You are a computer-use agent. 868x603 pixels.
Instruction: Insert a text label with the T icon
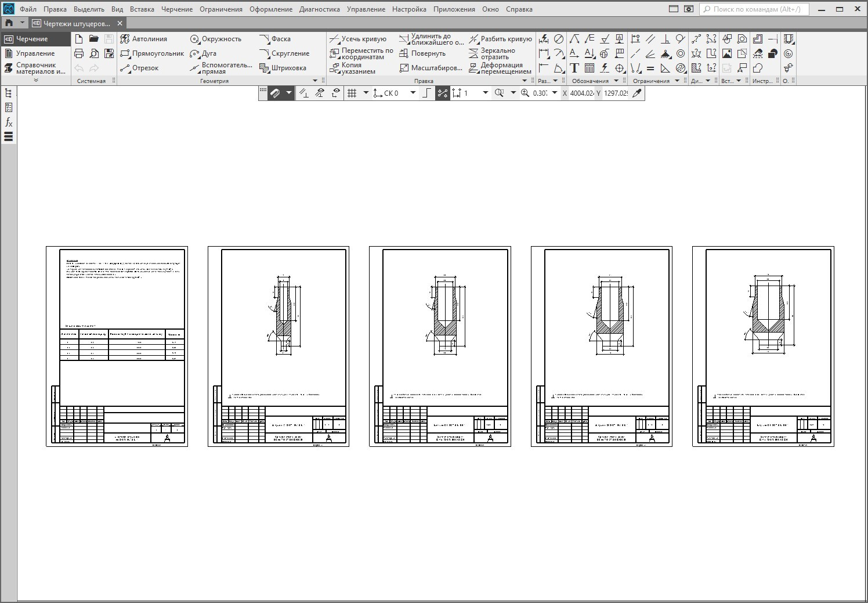point(574,68)
